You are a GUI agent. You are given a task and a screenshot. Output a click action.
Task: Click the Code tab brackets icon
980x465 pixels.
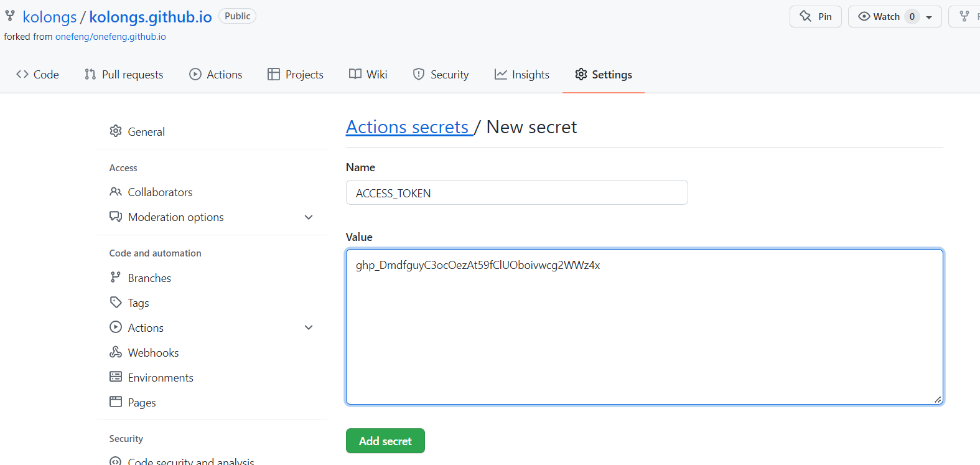22,74
